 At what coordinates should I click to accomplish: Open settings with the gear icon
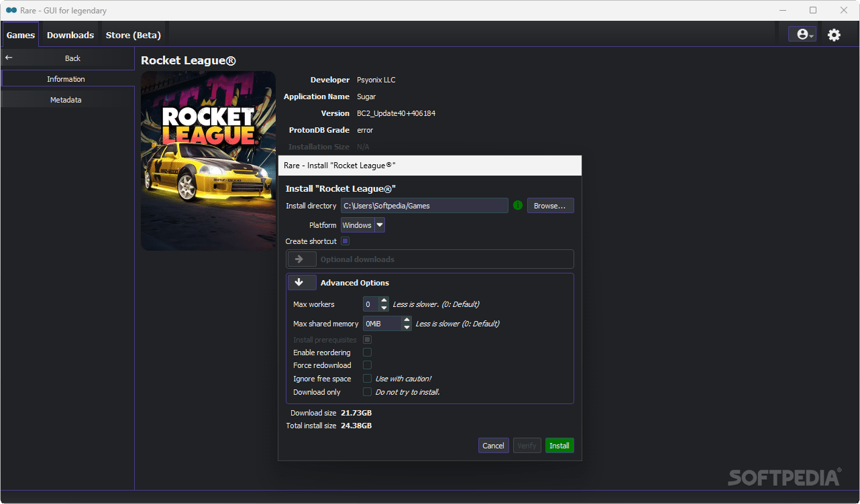point(834,35)
